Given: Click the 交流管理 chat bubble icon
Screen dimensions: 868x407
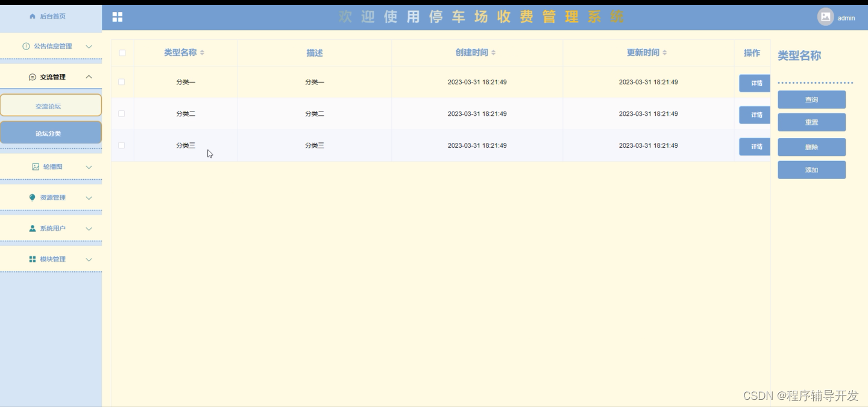Looking at the screenshot, I should pyautogui.click(x=31, y=77).
